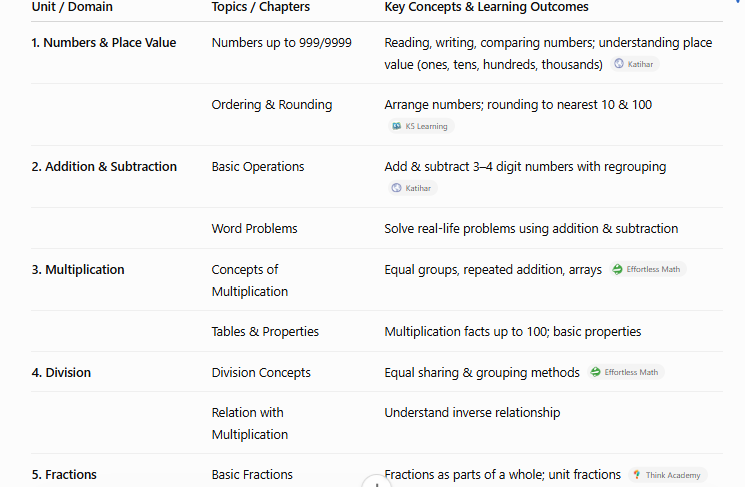
Task: Select the '2. Addition & Subtraction' cell
Action: [x=104, y=167]
